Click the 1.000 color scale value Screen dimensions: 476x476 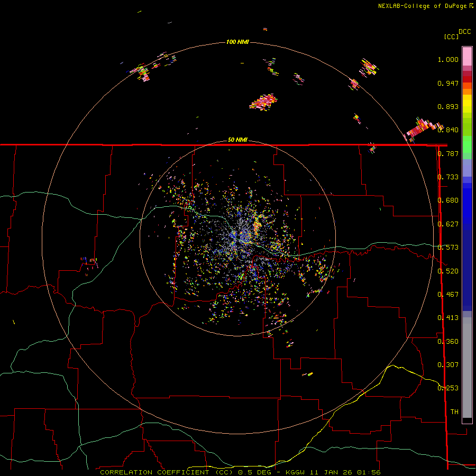pyautogui.click(x=448, y=59)
